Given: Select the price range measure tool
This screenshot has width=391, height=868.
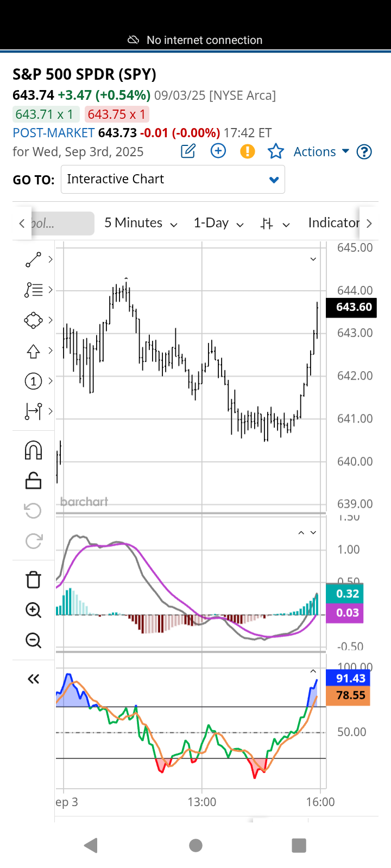Looking at the screenshot, I should [34, 411].
